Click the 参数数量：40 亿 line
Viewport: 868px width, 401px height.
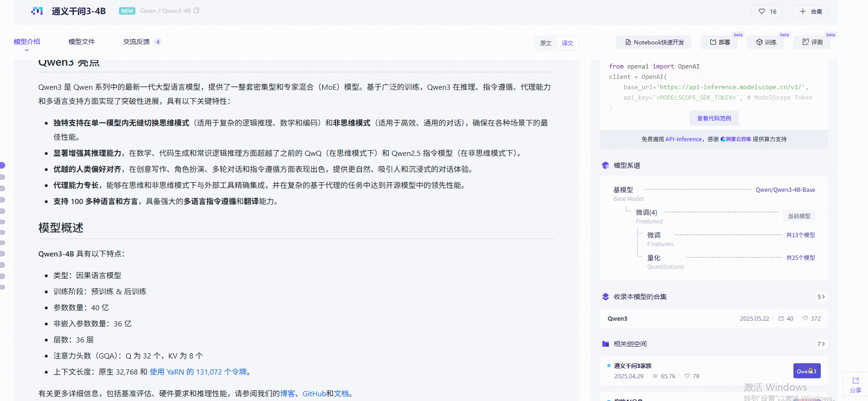point(81,307)
